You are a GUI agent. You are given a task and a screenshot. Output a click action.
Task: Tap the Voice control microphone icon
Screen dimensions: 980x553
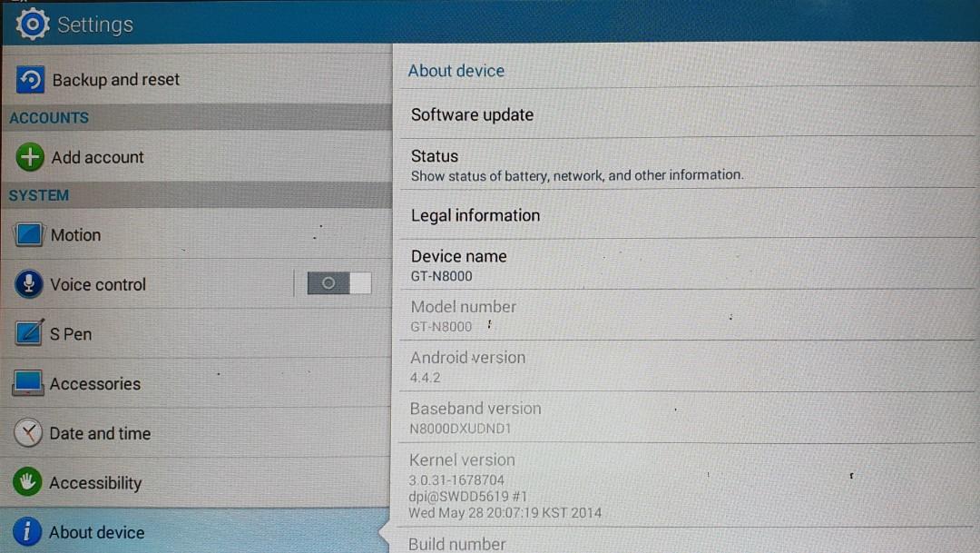[x=29, y=284]
